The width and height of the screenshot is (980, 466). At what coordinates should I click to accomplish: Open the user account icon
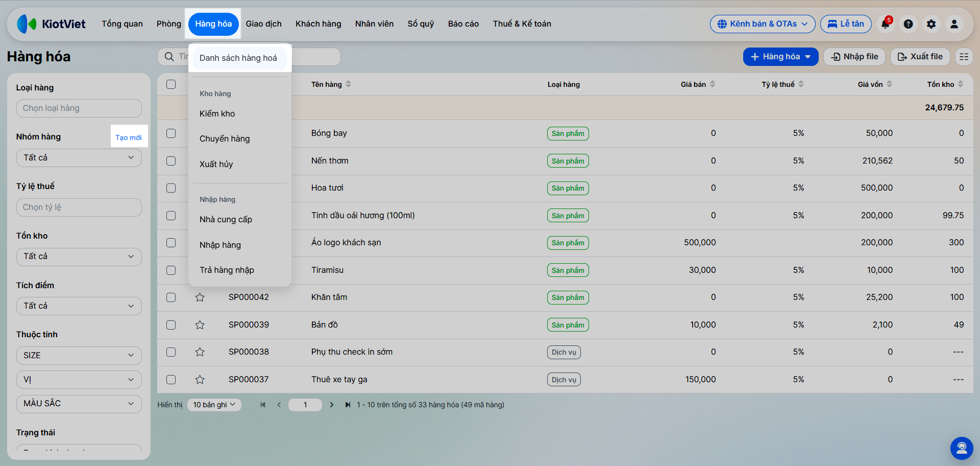pos(954,24)
